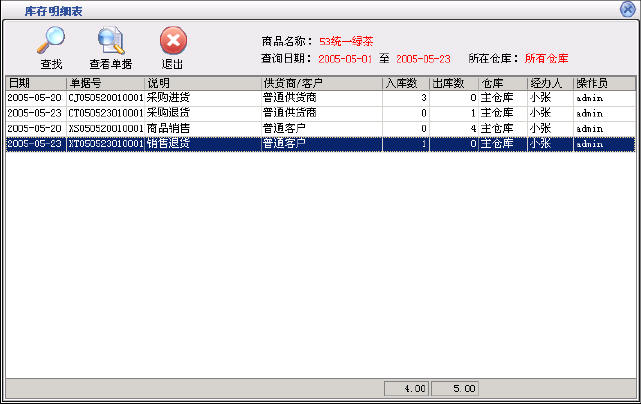Click the 单据号 column header

pos(105,83)
